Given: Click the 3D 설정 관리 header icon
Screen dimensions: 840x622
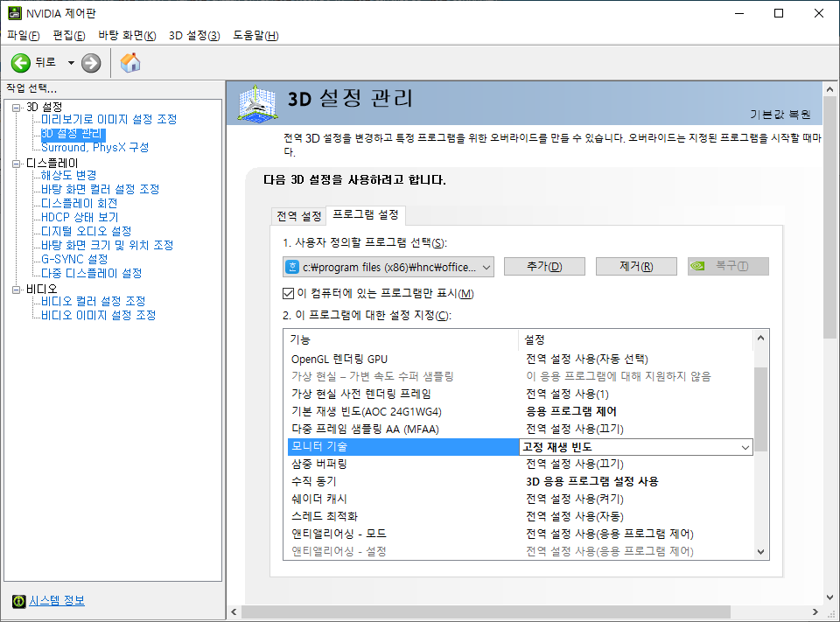Looking at the screenshot, I should coord(257,103).
